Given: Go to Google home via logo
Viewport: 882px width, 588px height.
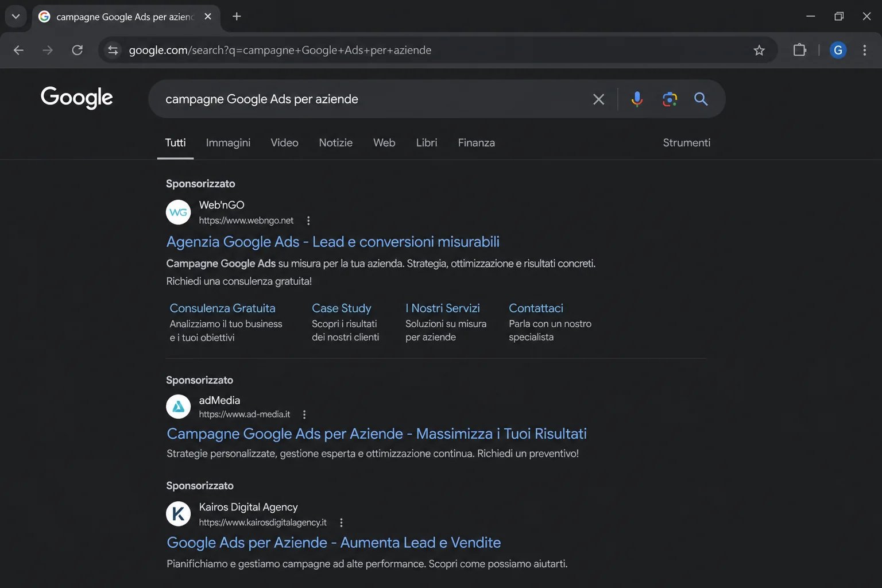Looking at the screenshot, I should (x=77, y=98).
